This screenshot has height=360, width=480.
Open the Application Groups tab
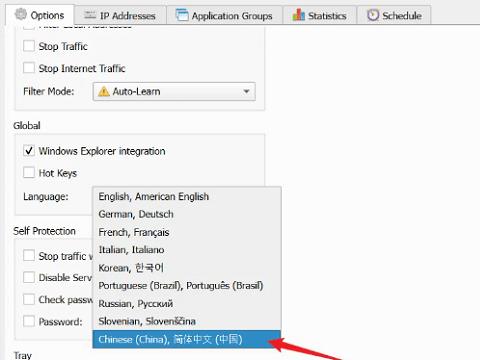[224, 15]
